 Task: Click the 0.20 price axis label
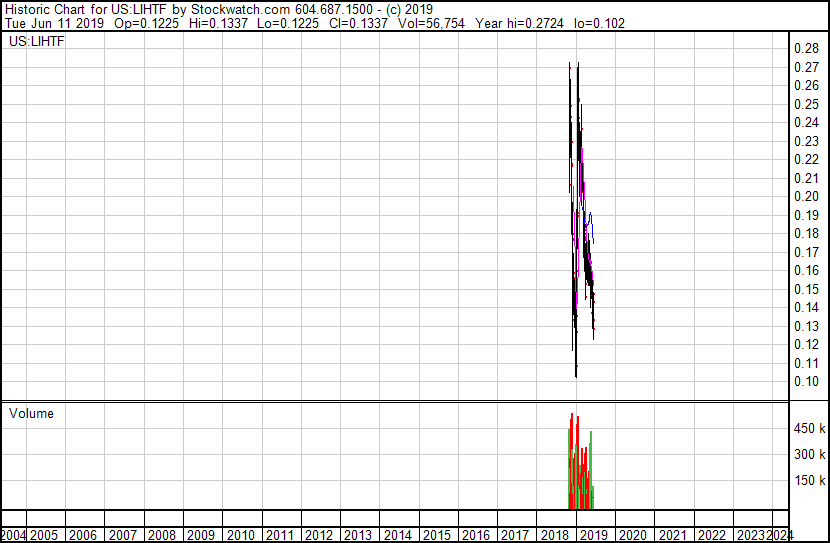pos(807,196)
